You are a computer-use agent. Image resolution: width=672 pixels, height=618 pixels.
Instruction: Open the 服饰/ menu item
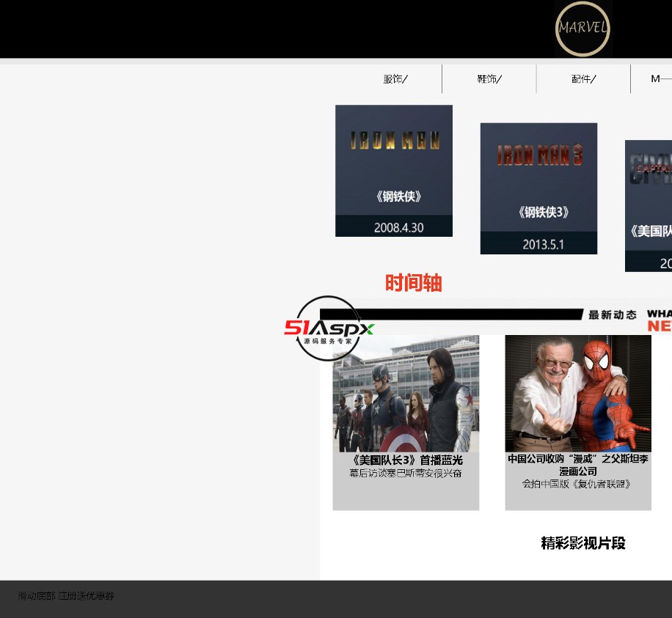(x=395, y=78)
